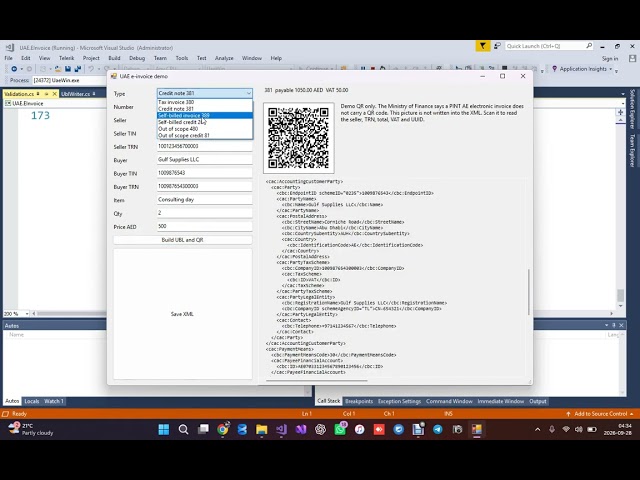Image resolution: width=640 pixels, height=480 pixels.
Task: Open the Exception Settings tab
Action: pyautogui.click(x=399, y=401)
